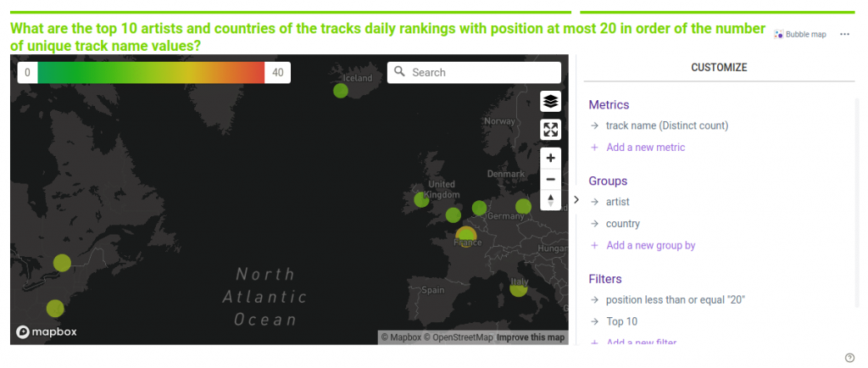Viewport: 868px width, 368px height.
Task: Click the Mapbox logo
Action: [x=47, y=332]
